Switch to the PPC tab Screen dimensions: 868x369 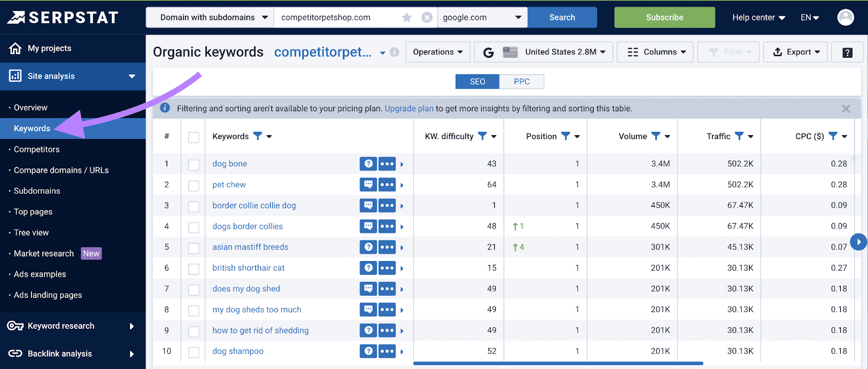(x=522, y=81)
